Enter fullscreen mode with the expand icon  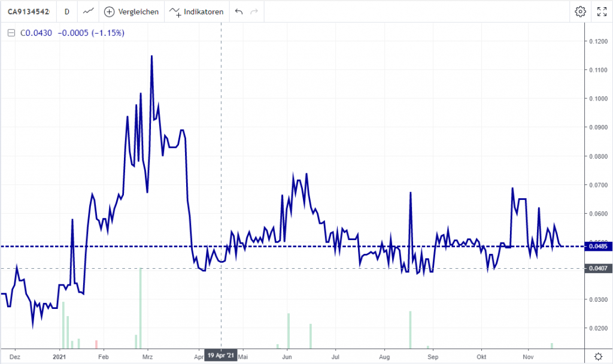point(602,11)
